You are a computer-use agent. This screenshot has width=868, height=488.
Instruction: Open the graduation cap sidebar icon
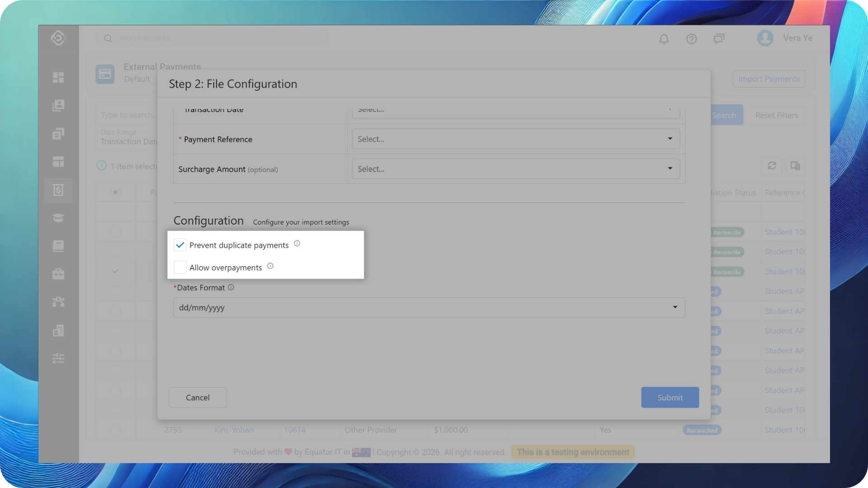58,218
